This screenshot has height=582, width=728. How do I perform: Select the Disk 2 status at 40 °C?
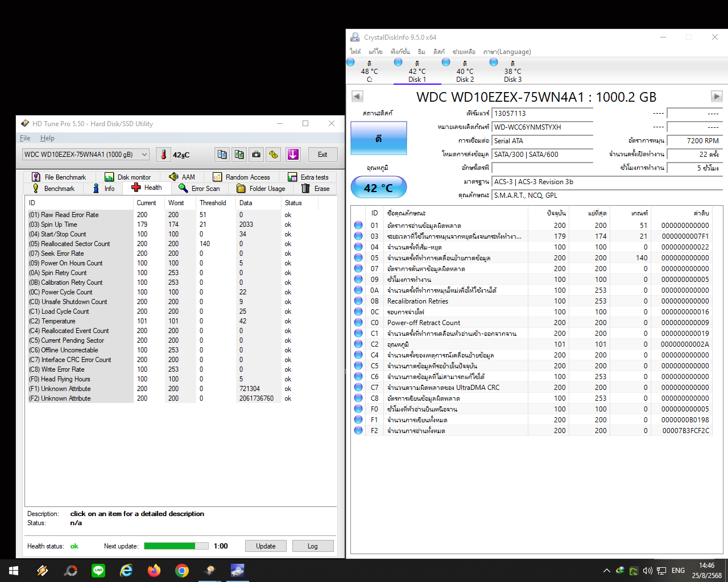pos(465,72)
